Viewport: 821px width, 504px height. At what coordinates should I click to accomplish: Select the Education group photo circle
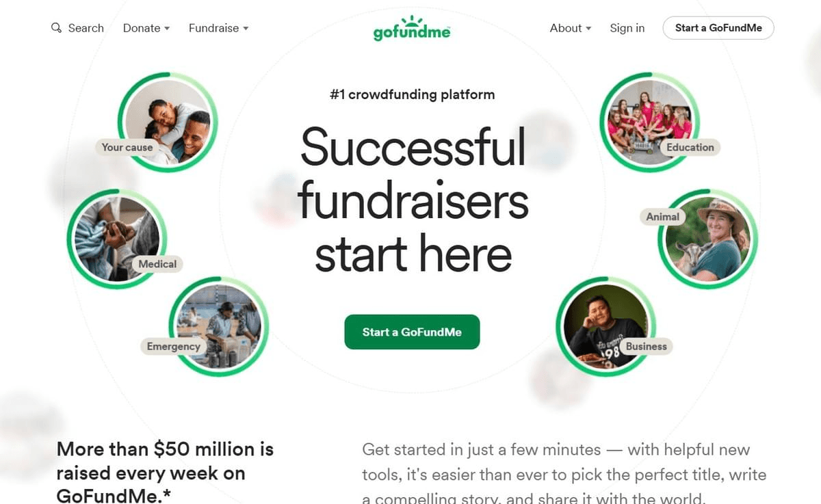pyautogui.click(x=650, y=122)
